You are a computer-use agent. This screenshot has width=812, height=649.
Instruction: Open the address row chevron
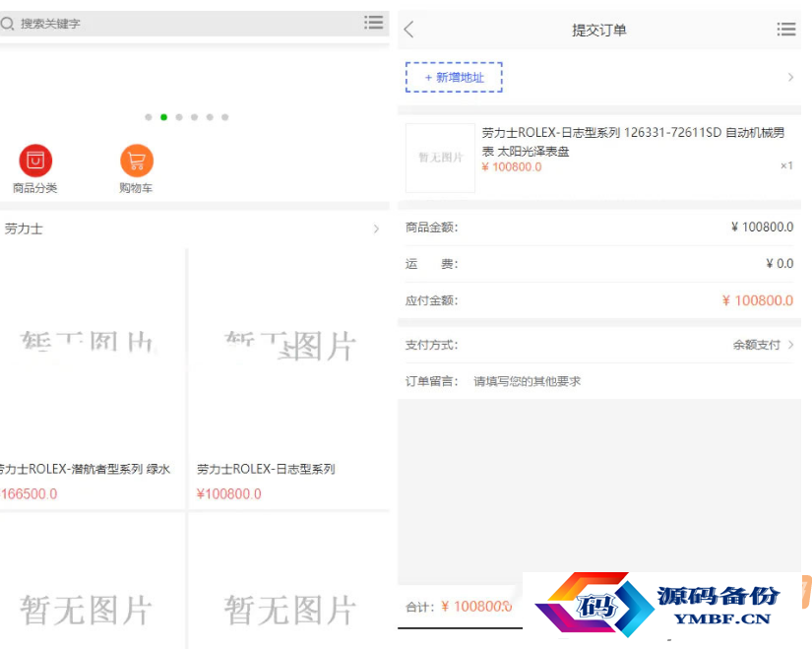pyautogui.click(x=790, y=77)
